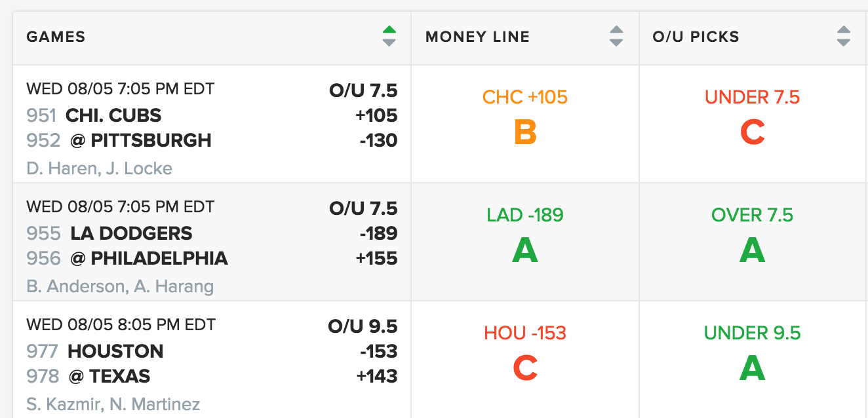Click the O/U PICKS column header text

point(696,37)
